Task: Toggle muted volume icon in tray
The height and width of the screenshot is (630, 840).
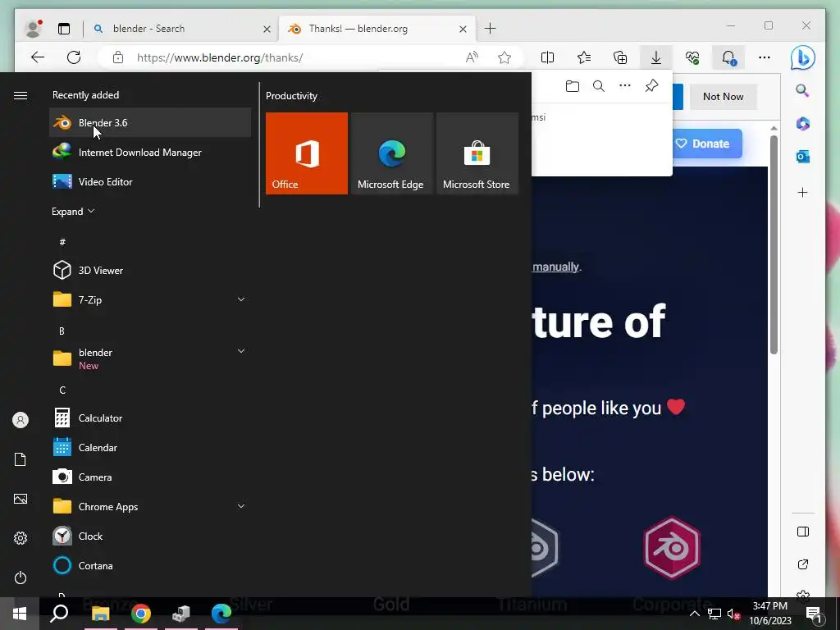Action: point(733,614)
